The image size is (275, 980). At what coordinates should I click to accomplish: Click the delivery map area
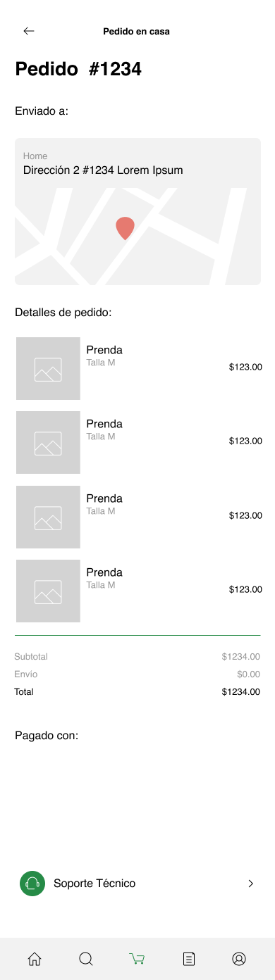click(x=137, y=236)
